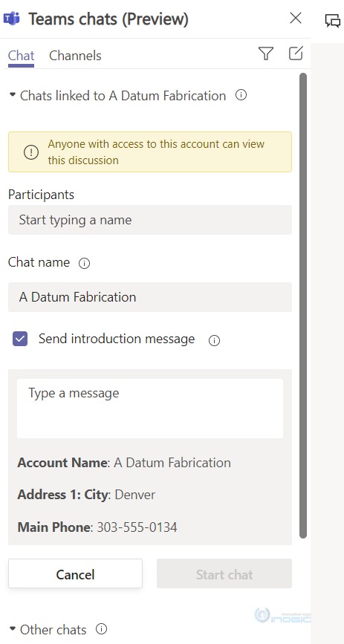Collapse the Other chats section
The image size is (344, 644).
(x=13, y=629)
